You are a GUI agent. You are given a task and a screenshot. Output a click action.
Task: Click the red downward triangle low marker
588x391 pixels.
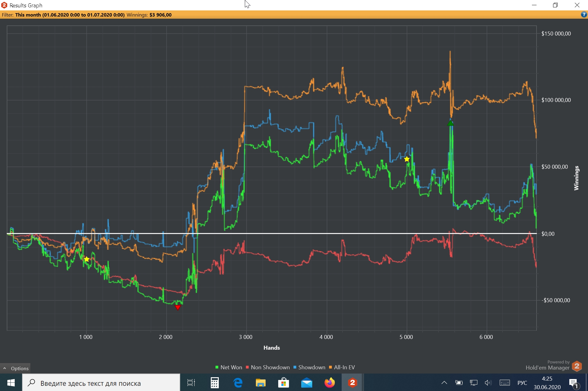click(178, 307)
